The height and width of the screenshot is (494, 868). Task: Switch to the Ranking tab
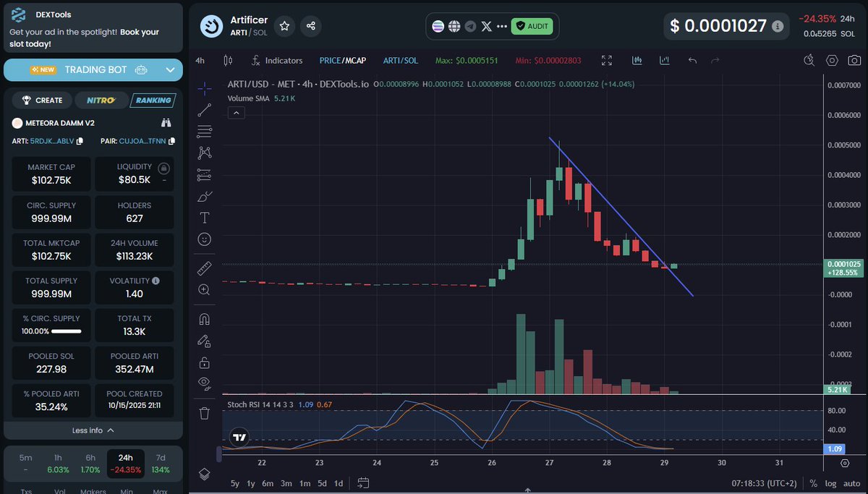[153, 101]
